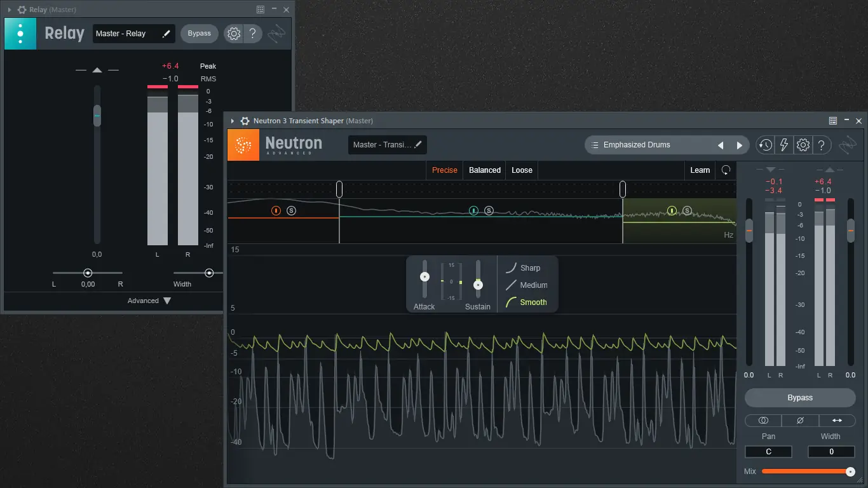
Task: Click the lightning bolt icon in Neutron
Action: [x=784, y=145]
